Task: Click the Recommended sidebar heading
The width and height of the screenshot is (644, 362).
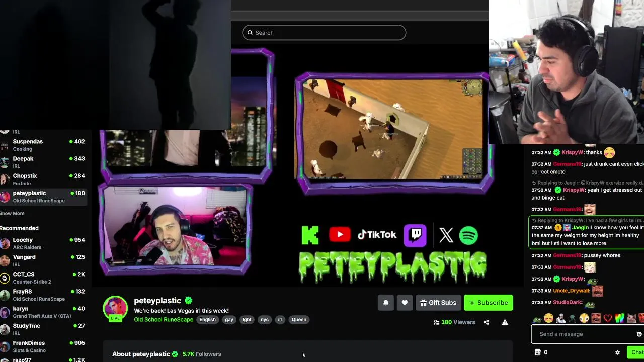Action: tap(19, 228)
